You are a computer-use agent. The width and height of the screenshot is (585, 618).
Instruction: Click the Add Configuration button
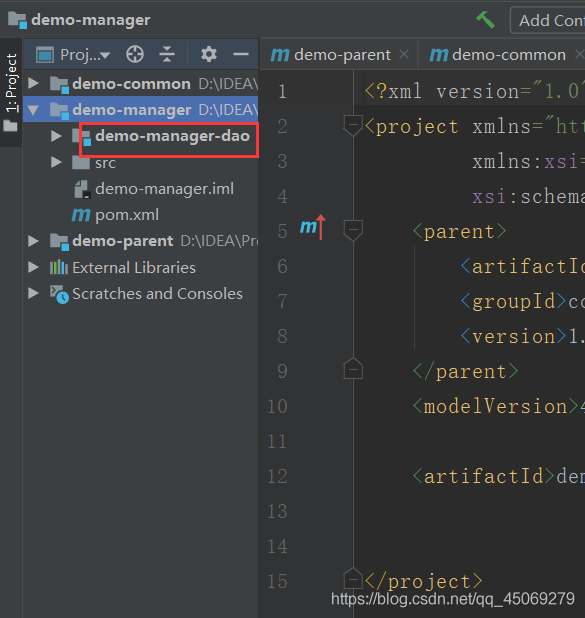[548, 20]
